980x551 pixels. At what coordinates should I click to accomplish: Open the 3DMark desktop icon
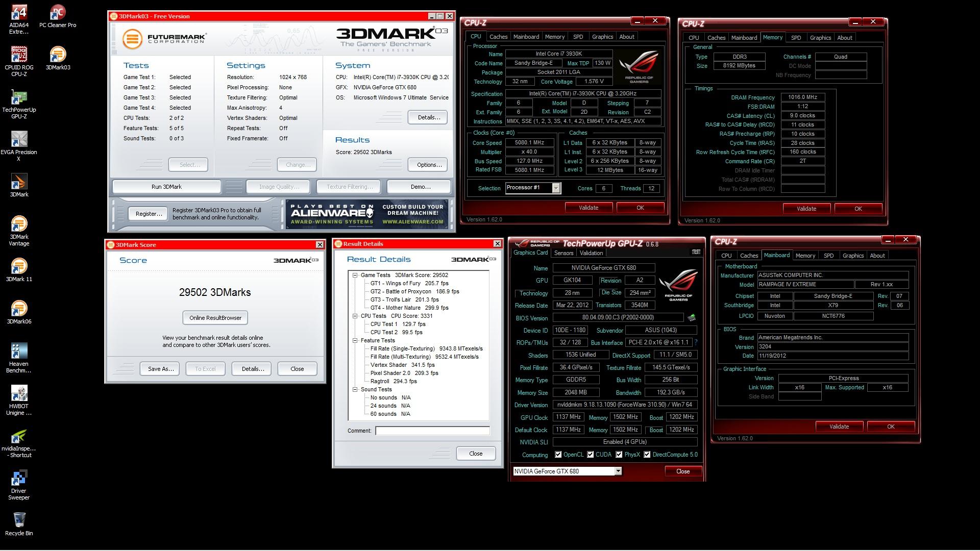coord(19,185)
